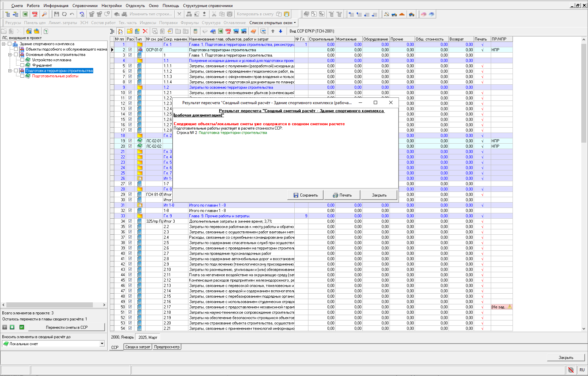Open the Локальных смет dropdown
The width and height of the screenshot is (588, 376).
[x=102, y=344]
